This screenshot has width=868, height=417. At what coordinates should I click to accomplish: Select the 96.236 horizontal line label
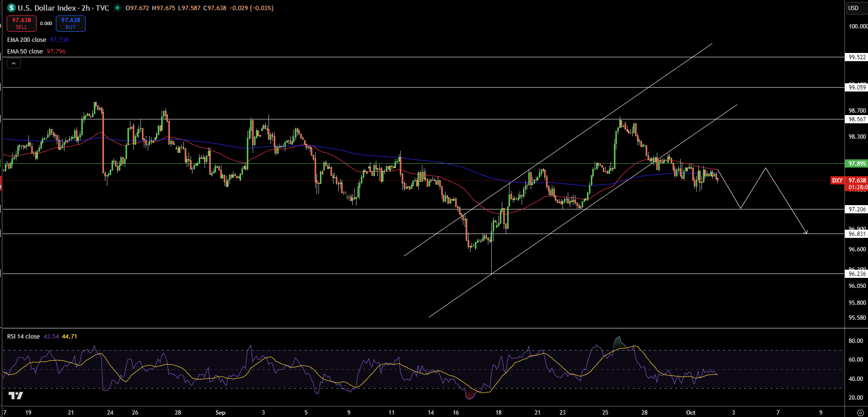tap(856, 274)
